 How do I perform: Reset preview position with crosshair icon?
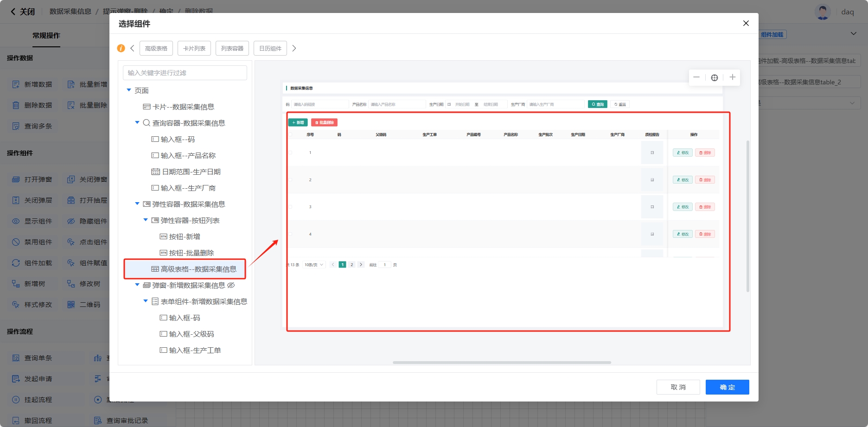coord(715,77)
